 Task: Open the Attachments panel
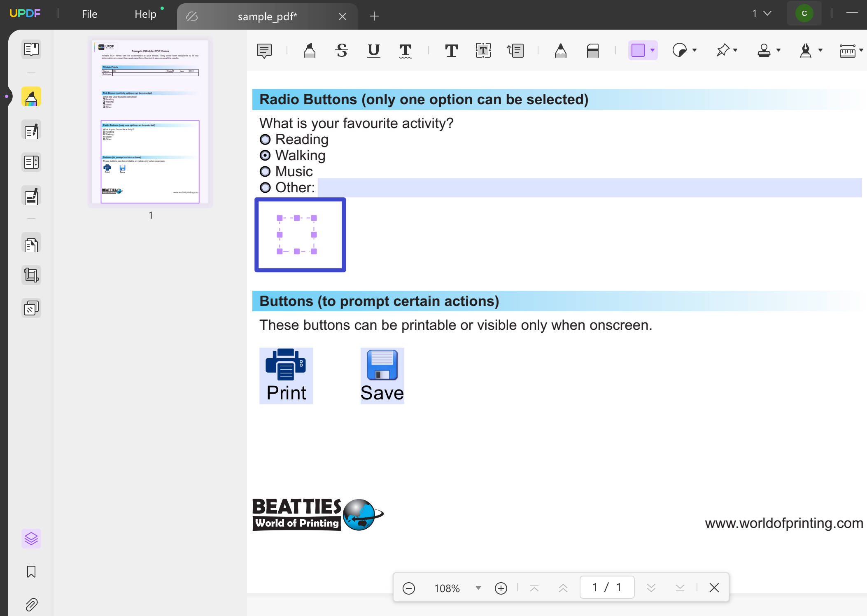point(31,604)
